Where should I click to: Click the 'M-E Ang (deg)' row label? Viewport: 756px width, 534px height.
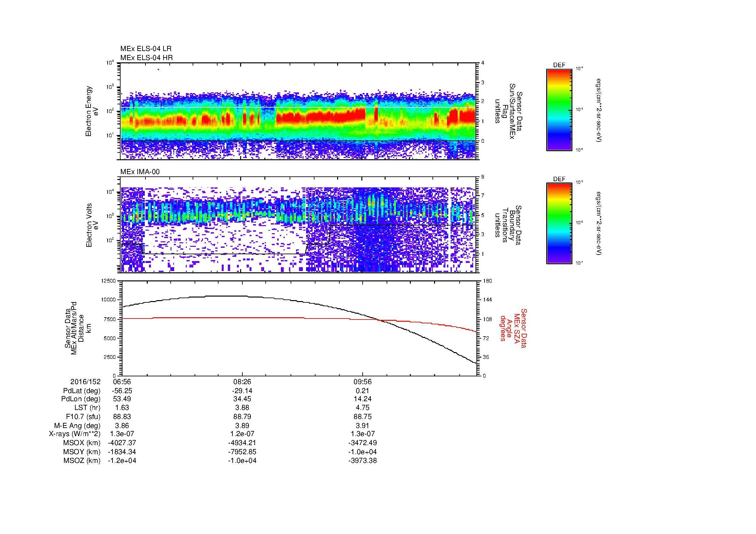77,425
